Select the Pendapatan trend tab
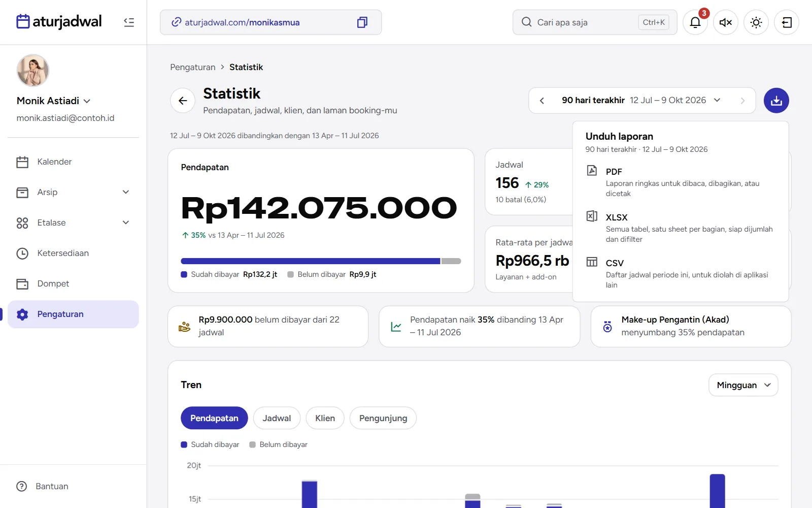 coord(214,418)
